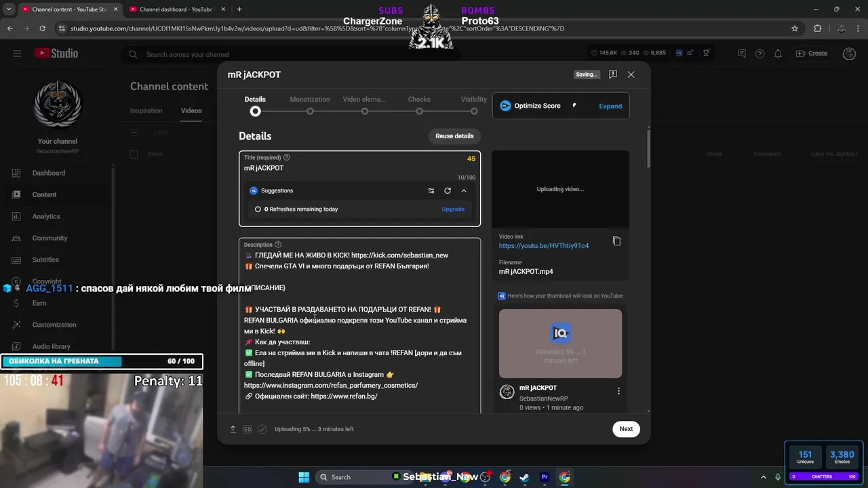Click the title help question mark icon
This screenshot has width=868, height=488.
286,157
